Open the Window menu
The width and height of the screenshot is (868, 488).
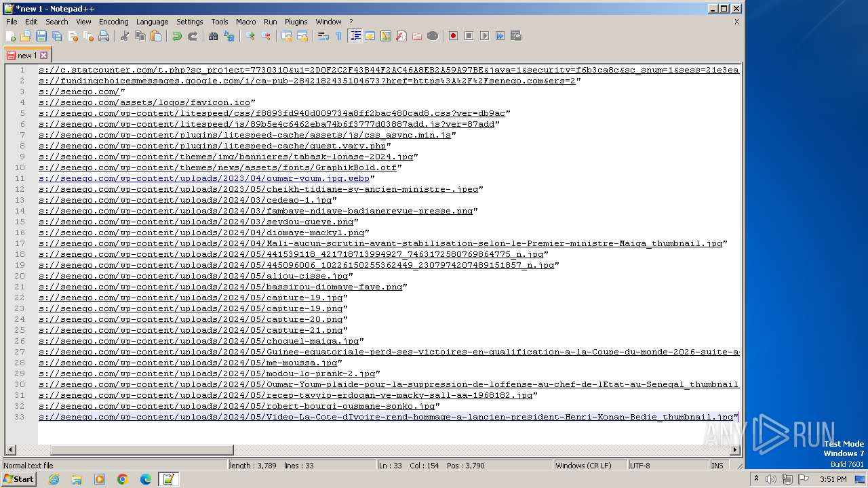(329, 22)
